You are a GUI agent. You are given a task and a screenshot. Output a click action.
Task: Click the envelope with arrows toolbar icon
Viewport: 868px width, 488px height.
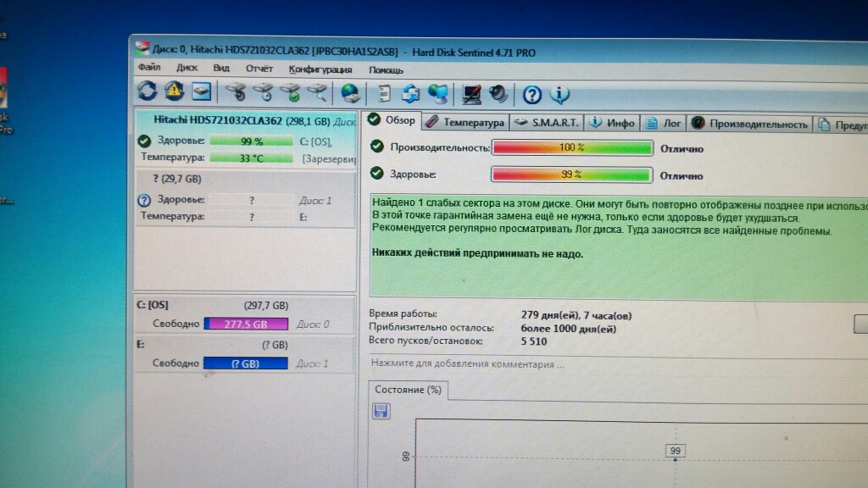click(410, 94)
